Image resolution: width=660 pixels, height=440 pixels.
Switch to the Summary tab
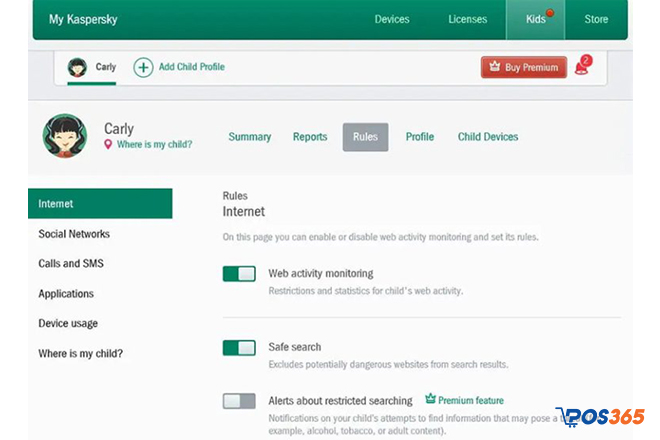[x=250, y=137]
